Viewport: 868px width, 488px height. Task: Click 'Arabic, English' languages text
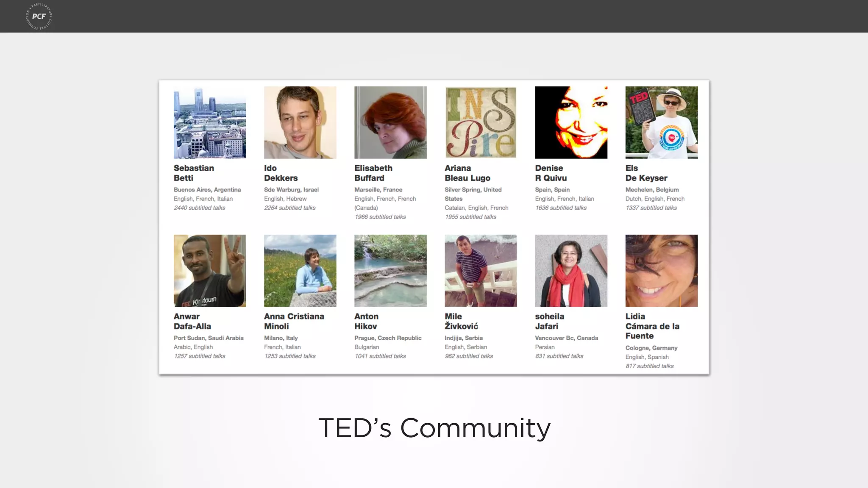coord(193,347)
